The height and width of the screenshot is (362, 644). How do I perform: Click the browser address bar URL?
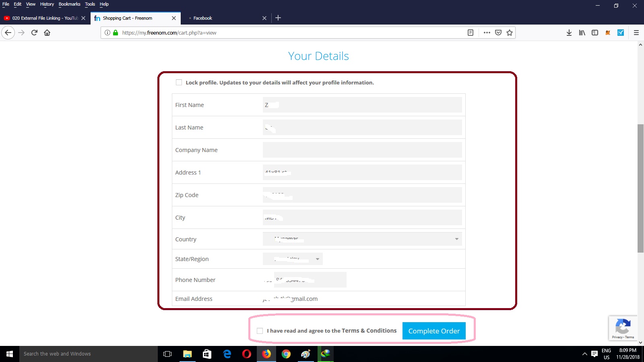pyautogui.click(x=169, y=33)
